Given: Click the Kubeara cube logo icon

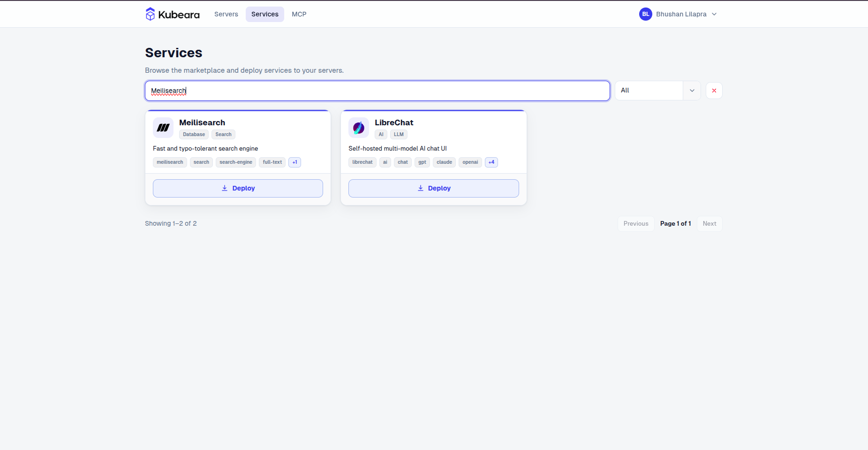Looking at the screenshot, I should 150,14.
